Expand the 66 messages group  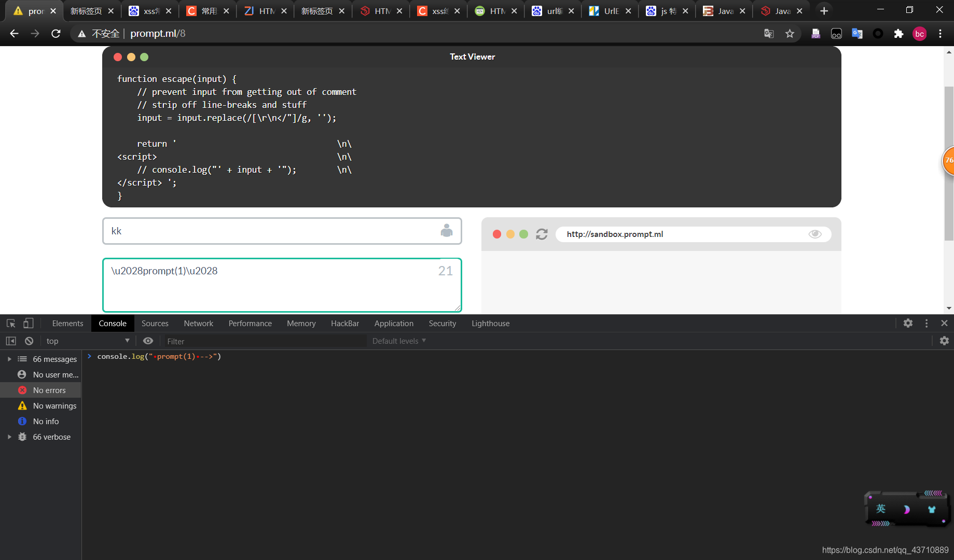(x=9, y=359)
